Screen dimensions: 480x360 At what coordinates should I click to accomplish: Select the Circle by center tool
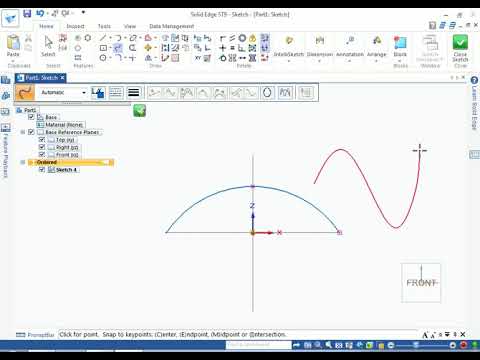(x=103, y=58)
